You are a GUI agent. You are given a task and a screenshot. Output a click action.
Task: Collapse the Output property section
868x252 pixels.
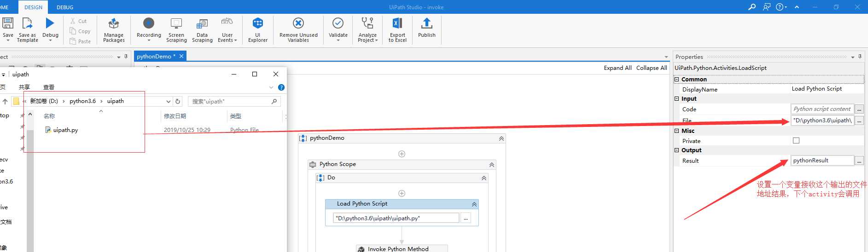point(677,150)
